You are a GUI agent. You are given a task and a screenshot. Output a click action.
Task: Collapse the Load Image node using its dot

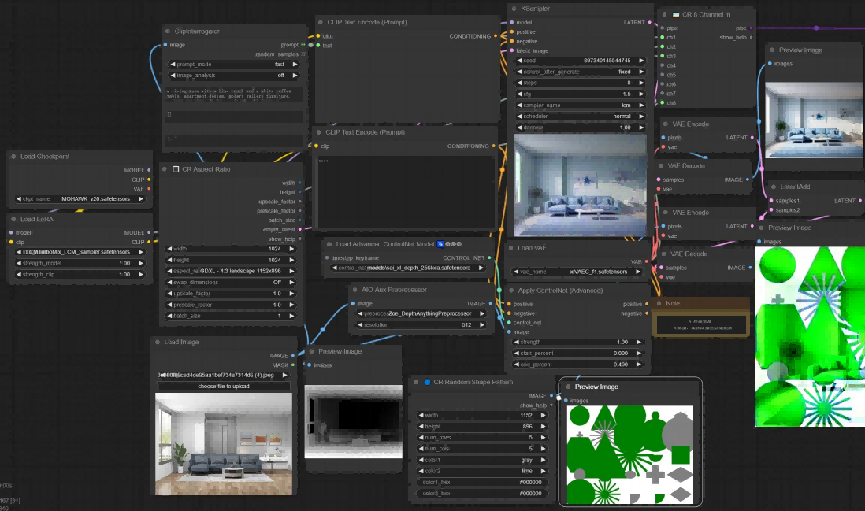[x=157, y=342]
